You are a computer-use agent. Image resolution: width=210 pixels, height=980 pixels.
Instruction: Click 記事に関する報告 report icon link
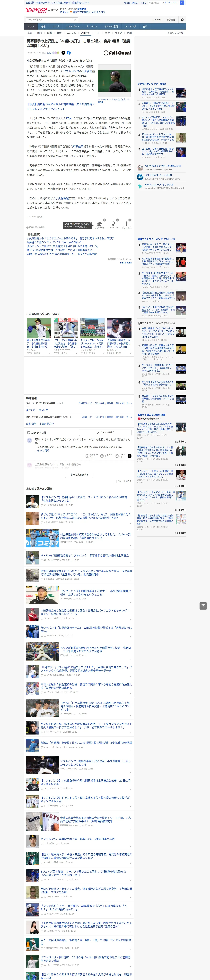pos(36,227)
